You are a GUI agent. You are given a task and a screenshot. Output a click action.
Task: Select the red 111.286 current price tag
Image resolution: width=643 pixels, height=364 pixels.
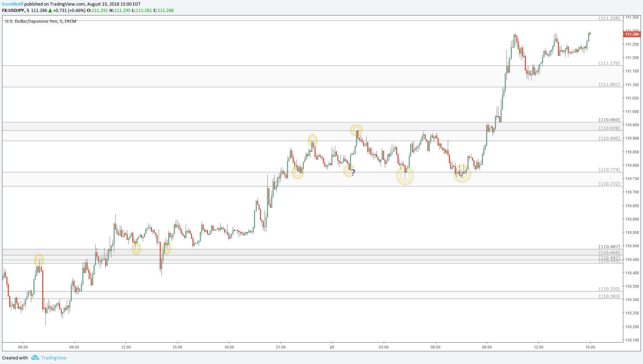[x=632, y=34]
